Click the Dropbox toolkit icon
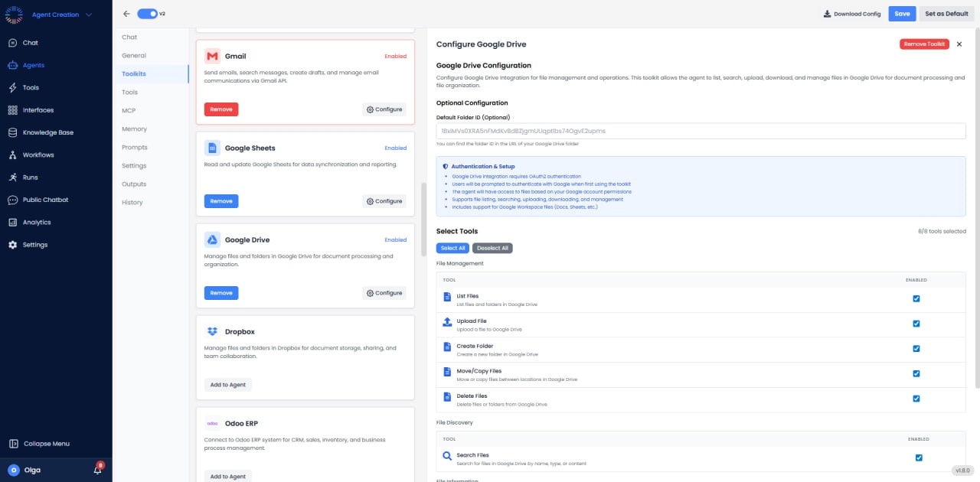Viewport: 980px width, 482px height. pos(211,331)
